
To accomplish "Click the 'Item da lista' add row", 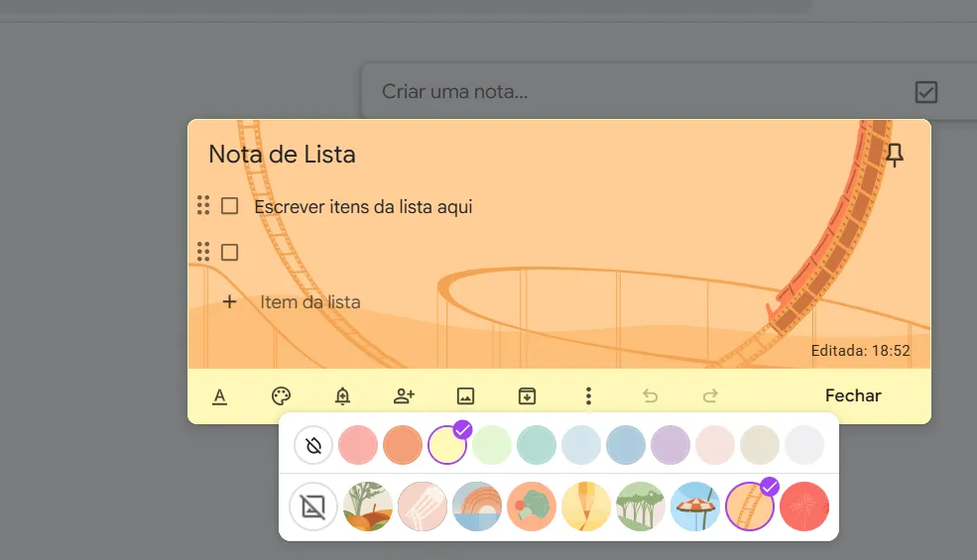I will tap(309, 301).
